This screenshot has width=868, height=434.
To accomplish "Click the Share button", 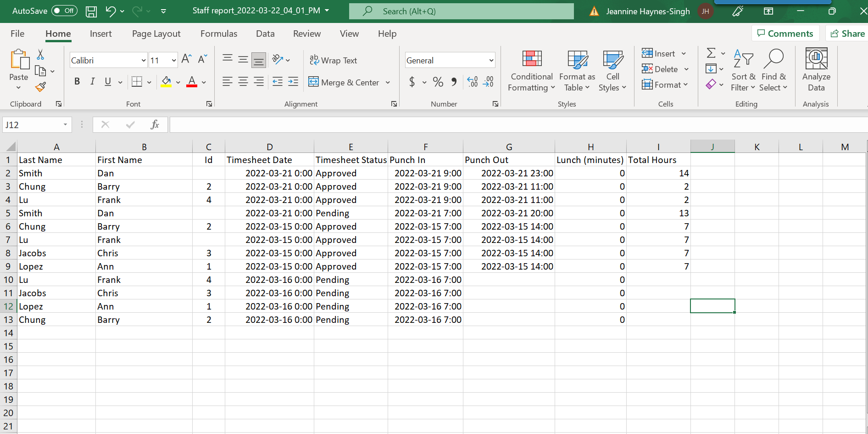I will click(847, 34).
